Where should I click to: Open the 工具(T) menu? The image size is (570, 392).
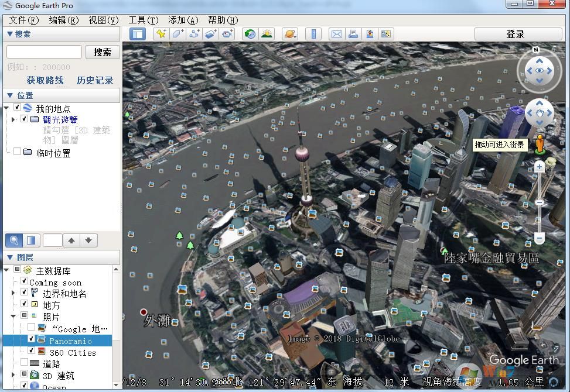click(143, 20)
